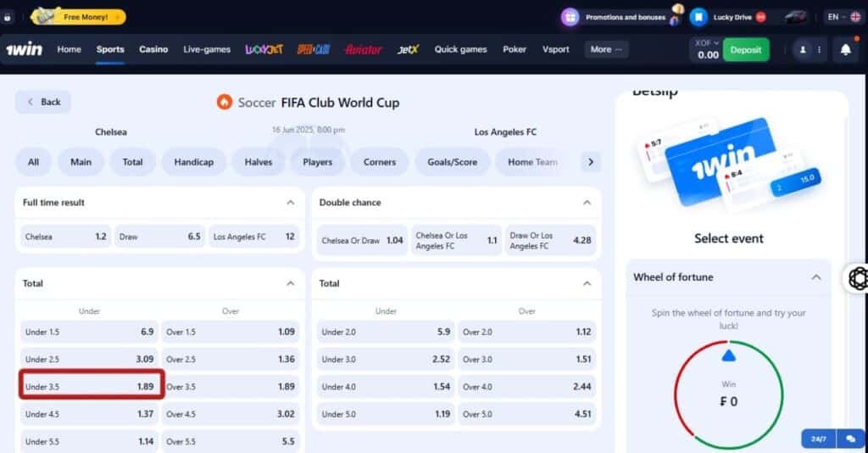Collapse the right Total section with Under 2.0

[587, 283]
